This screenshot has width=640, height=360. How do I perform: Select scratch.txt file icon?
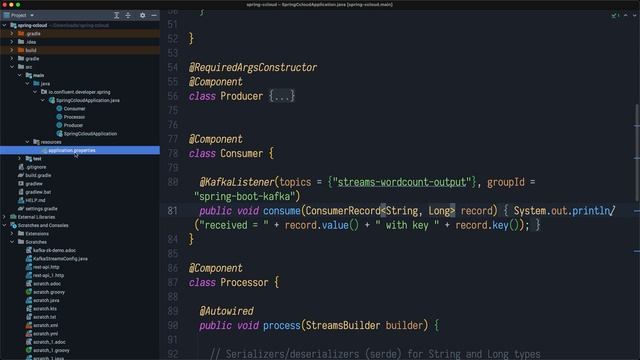pyautogui.click(x=29, y=317)
